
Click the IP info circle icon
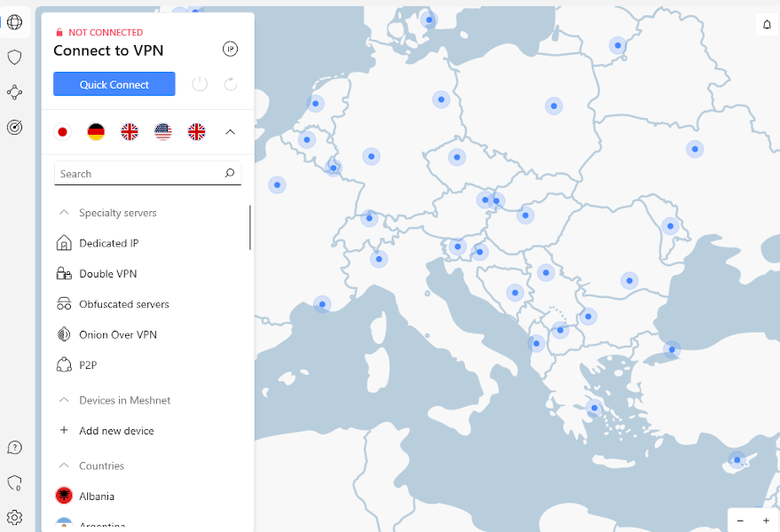tap(230, 50)
